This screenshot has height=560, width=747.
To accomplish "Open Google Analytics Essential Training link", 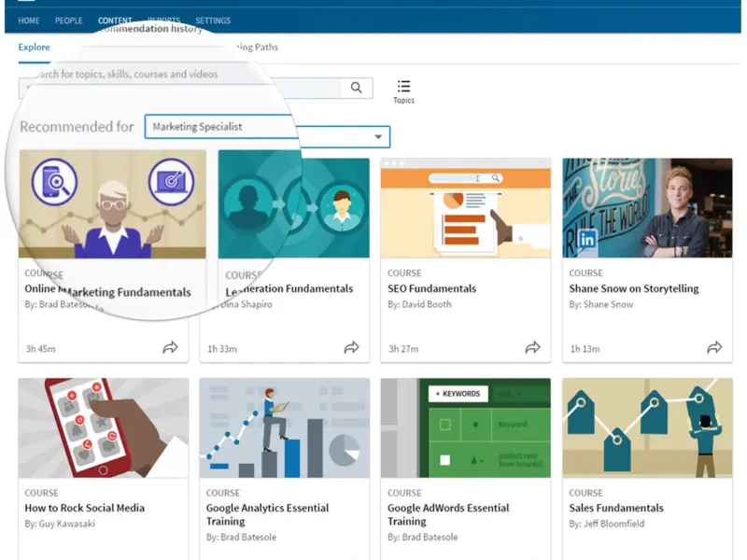I will point(267,514).
